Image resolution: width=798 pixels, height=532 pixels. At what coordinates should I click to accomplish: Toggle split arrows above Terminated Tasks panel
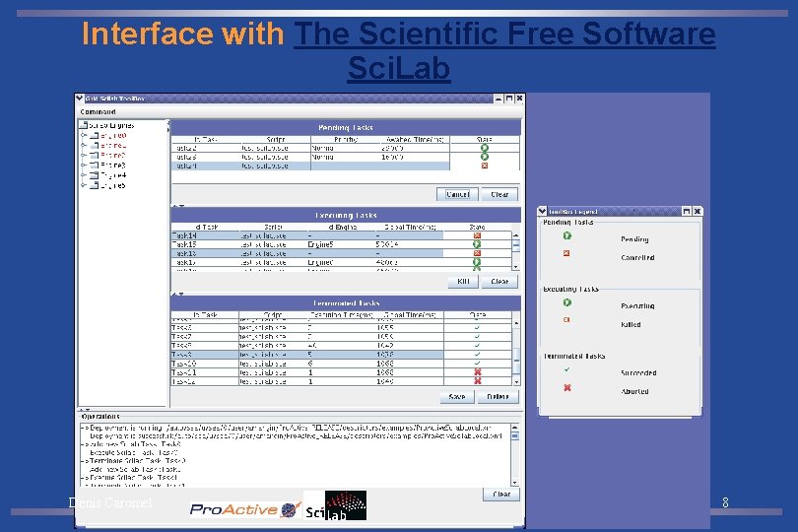pyautogui.click(x=178, y=294)
